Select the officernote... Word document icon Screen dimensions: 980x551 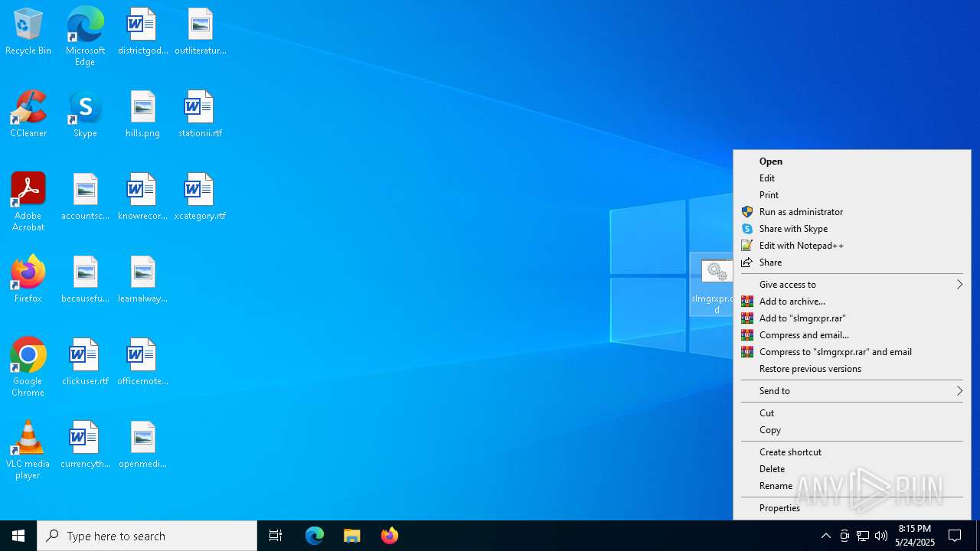[142, 363]
